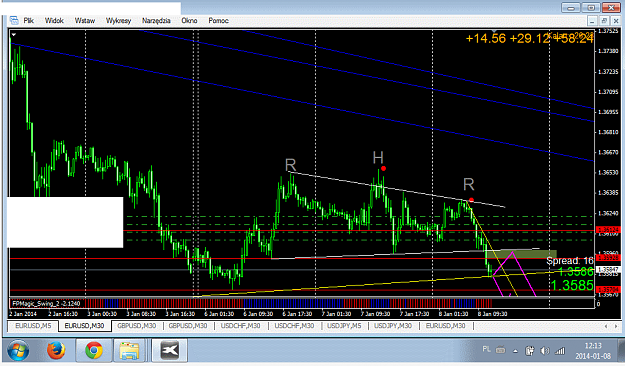Image resolution: width=625 pixels, height=366 pixels.
Task: Select the red dot above H label
Action: tap(383, 168)
